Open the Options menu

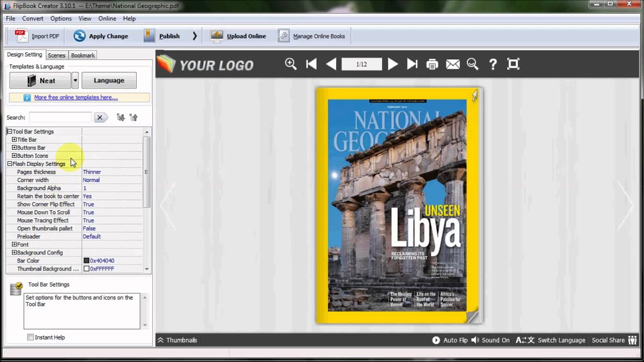click(61, 19)
